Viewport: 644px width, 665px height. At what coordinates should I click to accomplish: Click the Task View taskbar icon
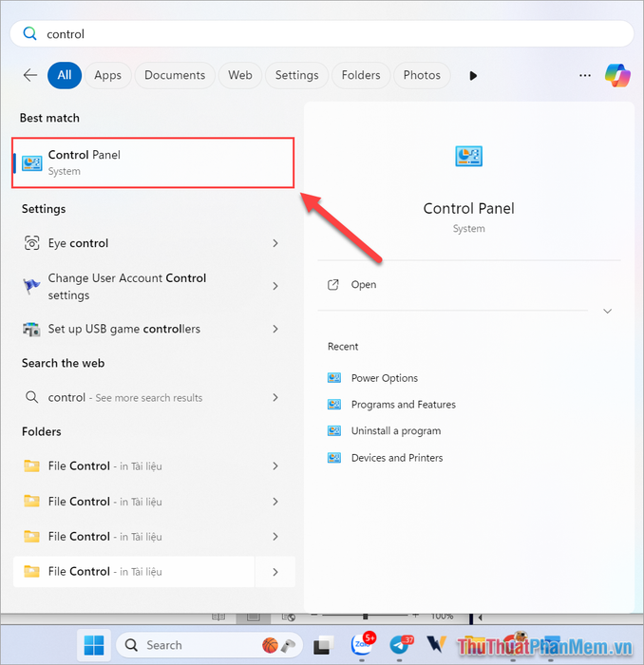coord(323,646)
